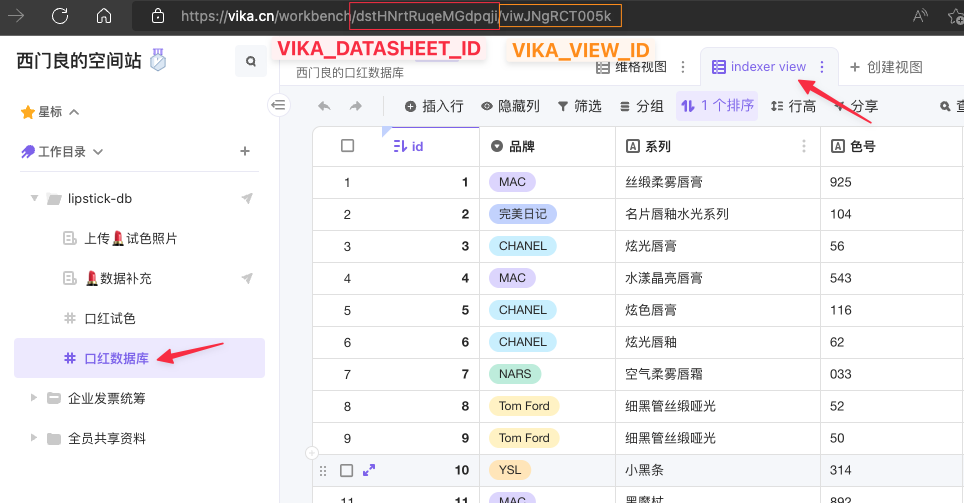Go to browser home page icon
964x503 pixels.
point(104,16)
